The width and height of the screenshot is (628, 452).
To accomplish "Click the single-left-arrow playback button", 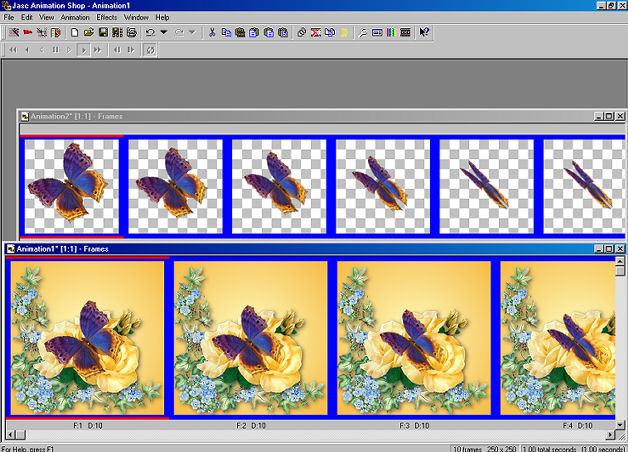I will (x=27, y=50).
